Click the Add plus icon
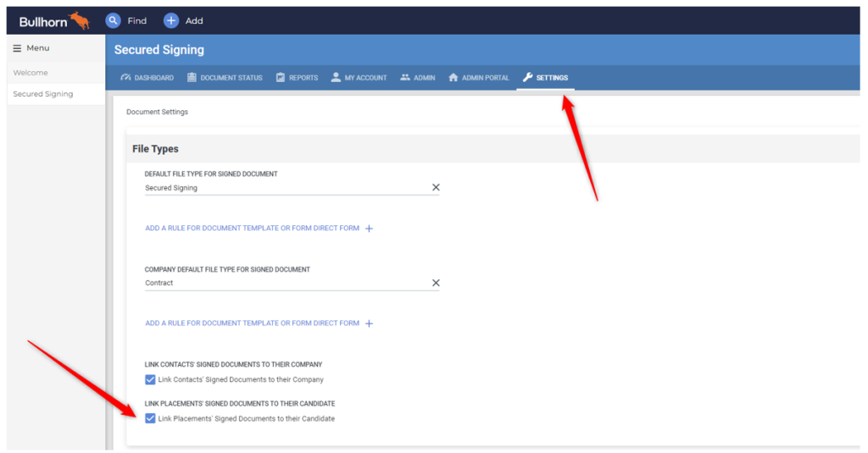 click(x=171, y=20)
